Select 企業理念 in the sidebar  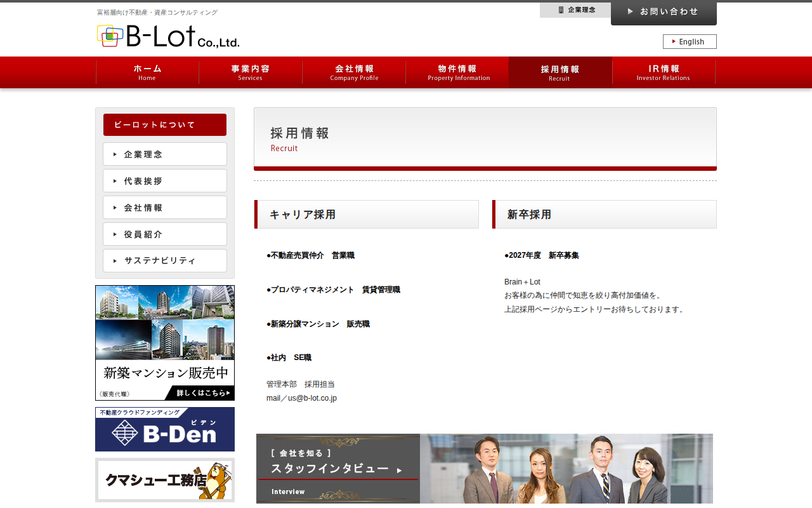165,154
